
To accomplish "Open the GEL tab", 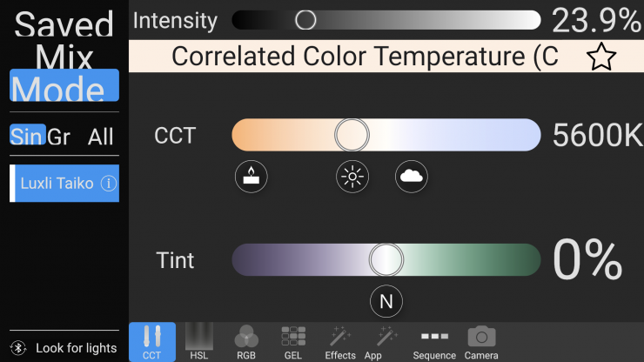I will pyautogui.click(x=293, y=342).
